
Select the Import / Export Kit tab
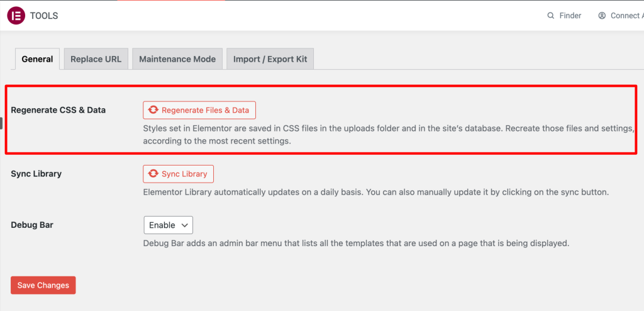click(x=270, y=59)
